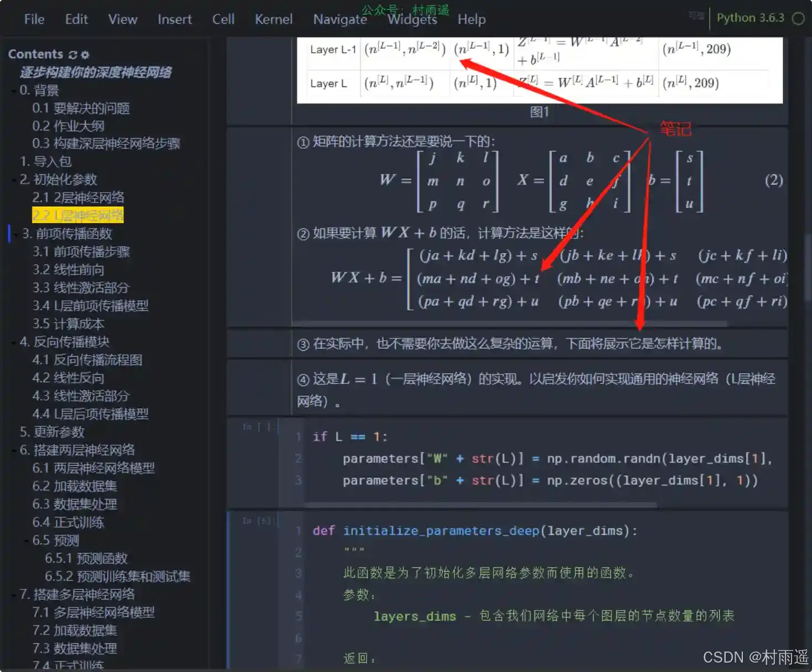Click the notebook title '逐步构建你的深度神经网络'
812x672 pixels.
click(96, 72)
